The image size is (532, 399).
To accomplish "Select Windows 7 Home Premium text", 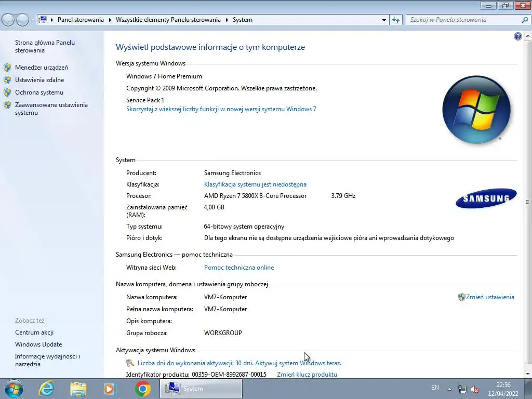I will (x=164, y=77).
